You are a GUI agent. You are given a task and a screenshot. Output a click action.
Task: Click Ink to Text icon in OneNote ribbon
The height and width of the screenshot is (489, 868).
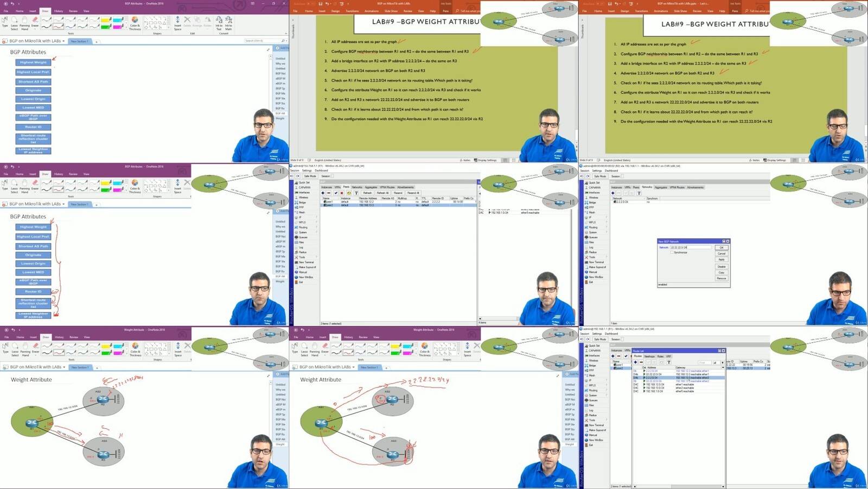(219, 23)
